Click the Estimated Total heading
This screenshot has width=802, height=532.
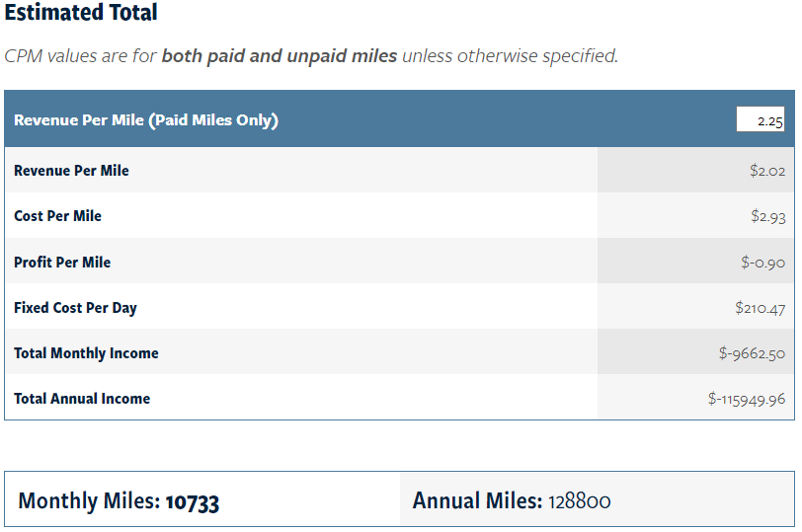(81, 14)
